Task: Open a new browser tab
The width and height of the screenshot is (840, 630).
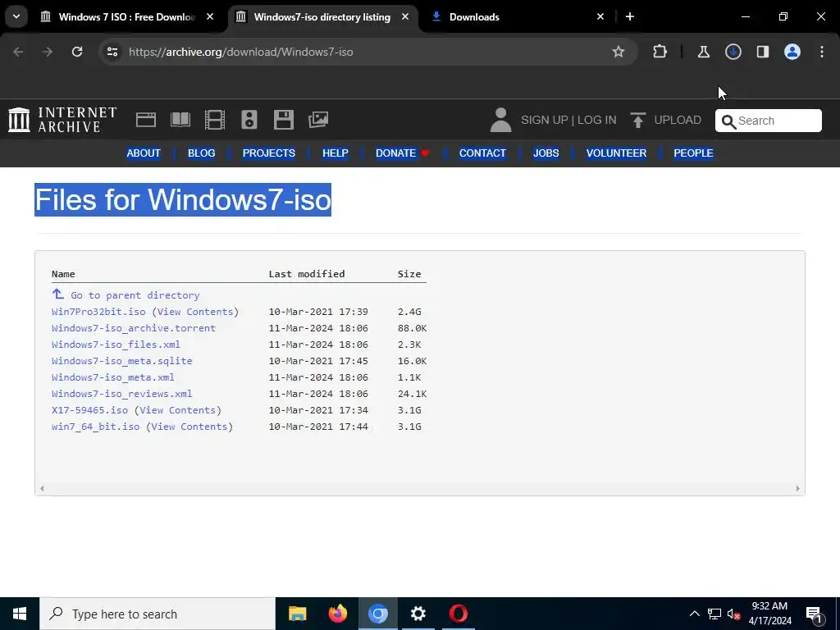Action: [x=630, y=17]
